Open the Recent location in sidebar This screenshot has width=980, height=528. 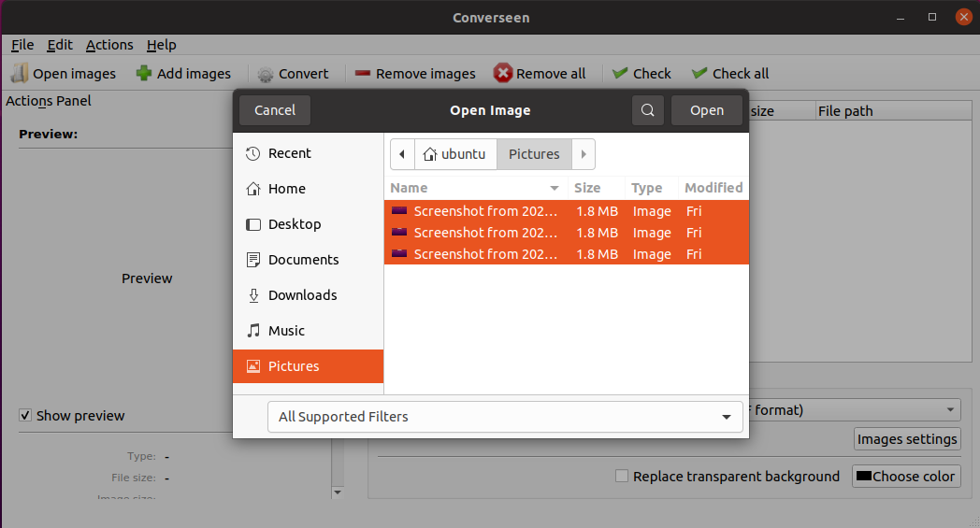(x=309, y=153)
